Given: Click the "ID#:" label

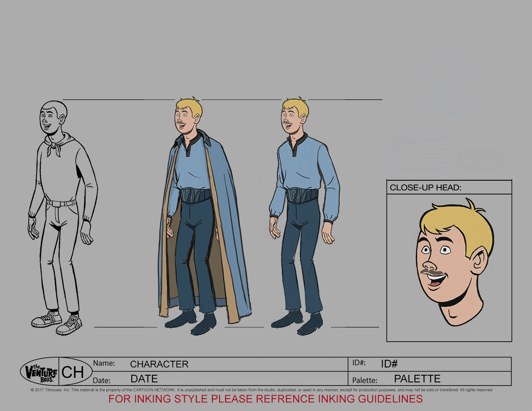Looking at the screenshot, I should (359, 363).
